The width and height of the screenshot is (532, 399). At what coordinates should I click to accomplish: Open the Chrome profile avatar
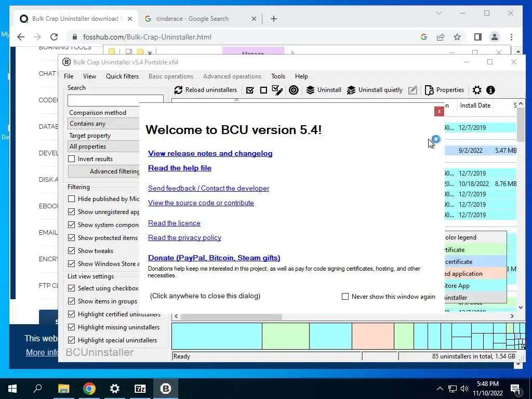click(495, 37)
